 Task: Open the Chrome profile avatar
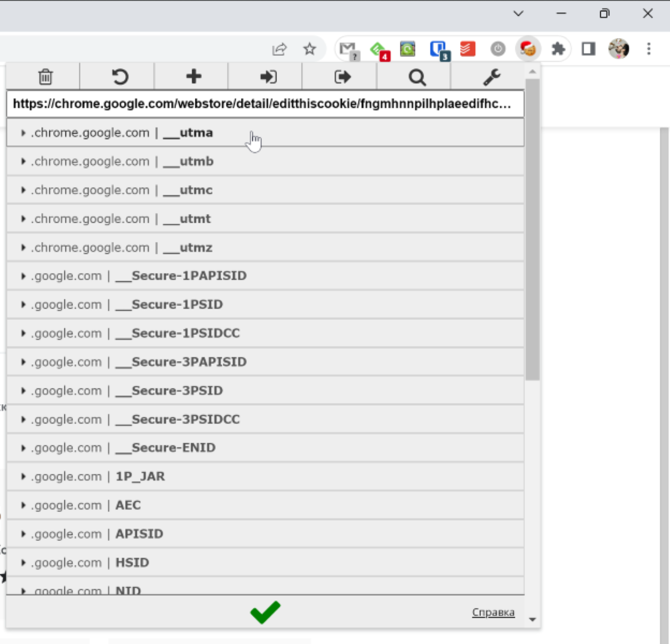619,49
